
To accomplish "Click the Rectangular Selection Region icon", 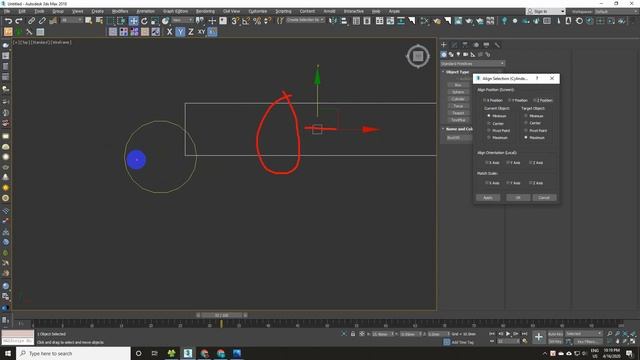I will [110, 21].
